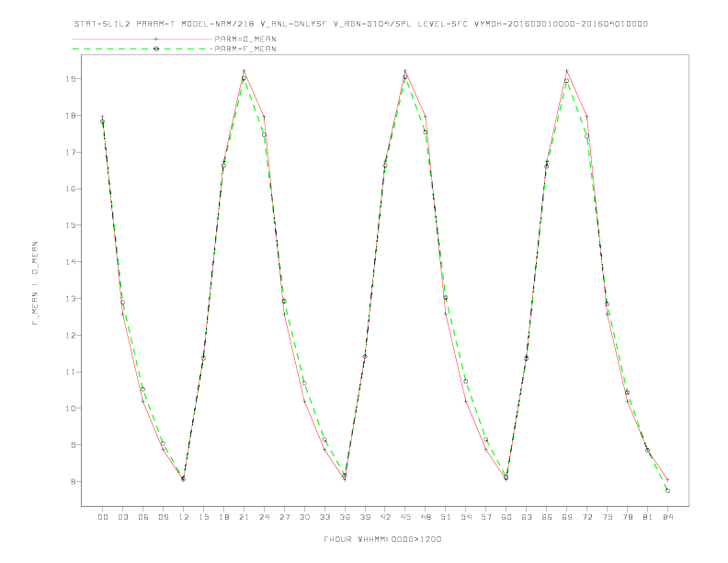Screen dimensions: 728x563
Task: Select the 81 tick on the hour axis
Action: pyautogui.click(x=648, y=517)
